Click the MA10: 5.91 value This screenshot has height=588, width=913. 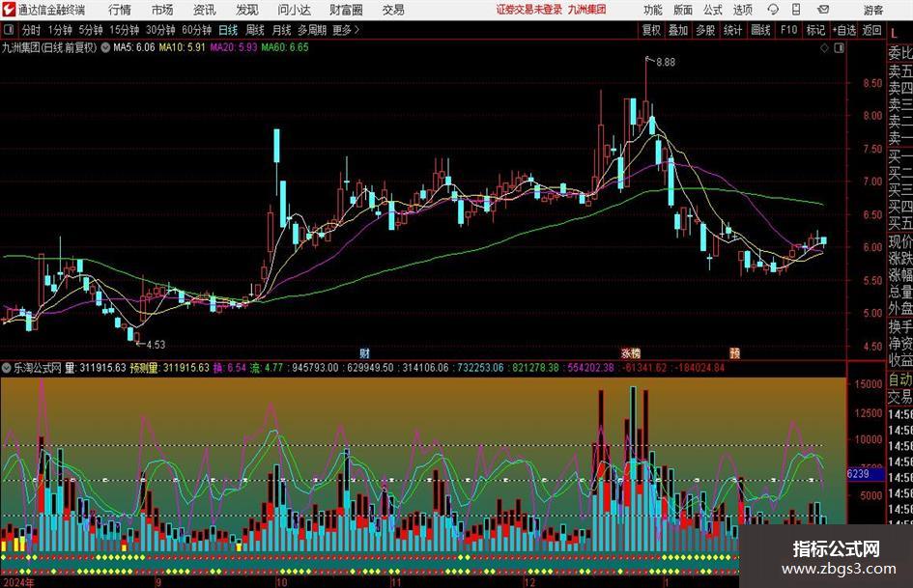tap(183, 47)
